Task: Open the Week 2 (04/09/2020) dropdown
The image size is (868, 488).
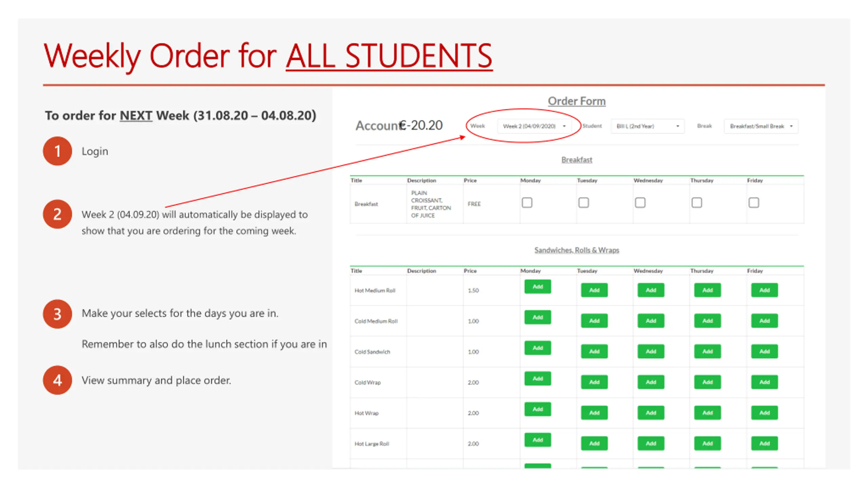Action: (534, 126)
